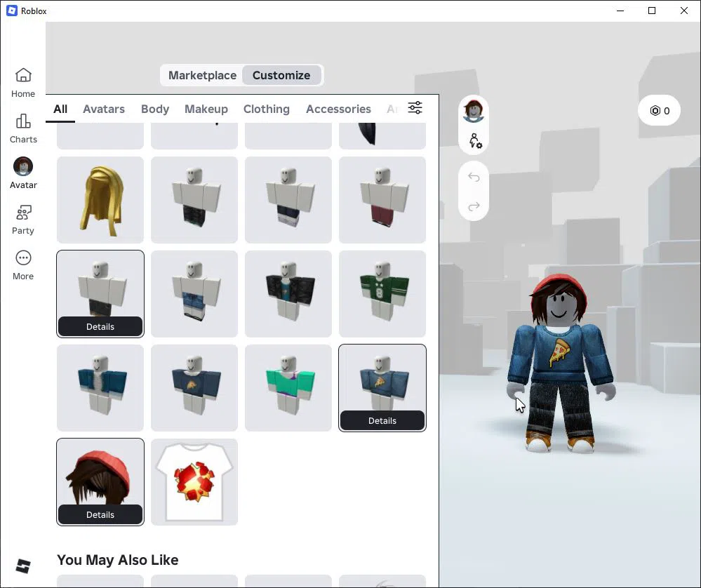Viewport: 701px width, 588px height.
Task: Open the filter sliders icon
Action: click(415, 108)
